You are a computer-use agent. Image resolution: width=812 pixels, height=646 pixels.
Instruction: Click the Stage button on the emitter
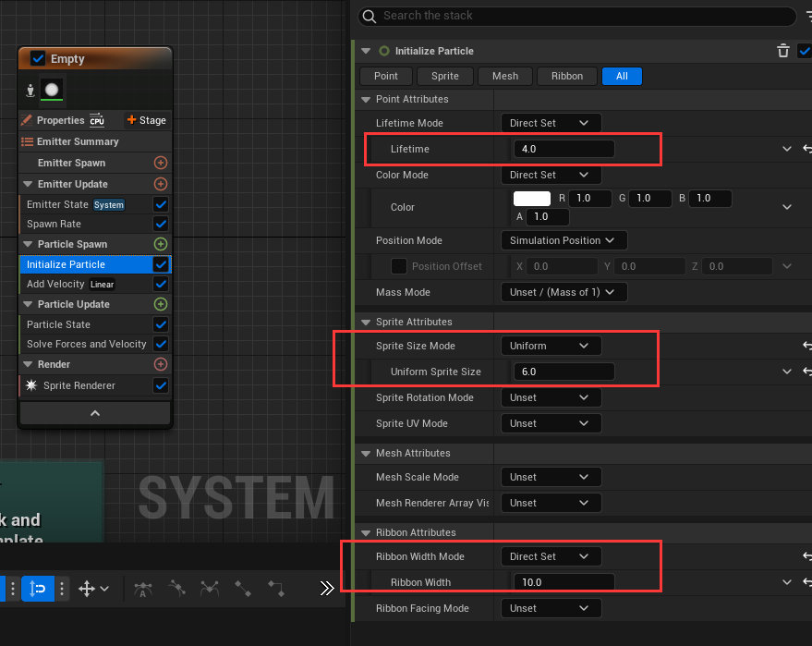pyautogui.click(x=147, y=120)
